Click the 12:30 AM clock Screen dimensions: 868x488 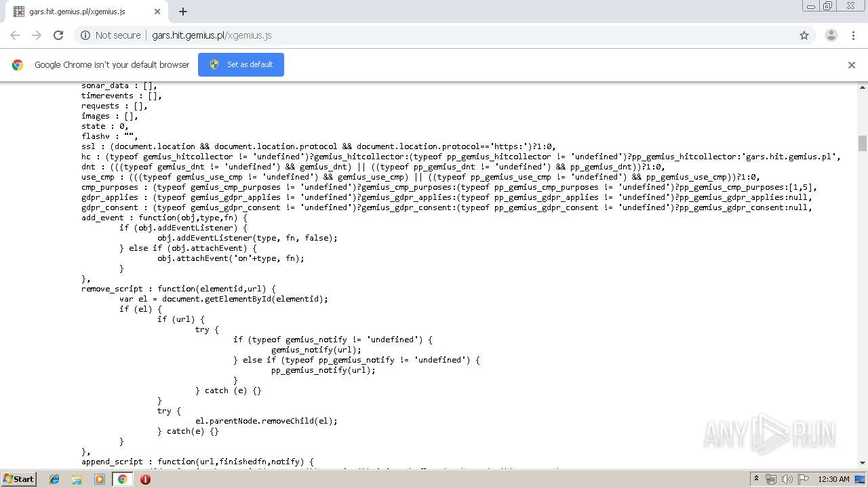coord(833,479)
